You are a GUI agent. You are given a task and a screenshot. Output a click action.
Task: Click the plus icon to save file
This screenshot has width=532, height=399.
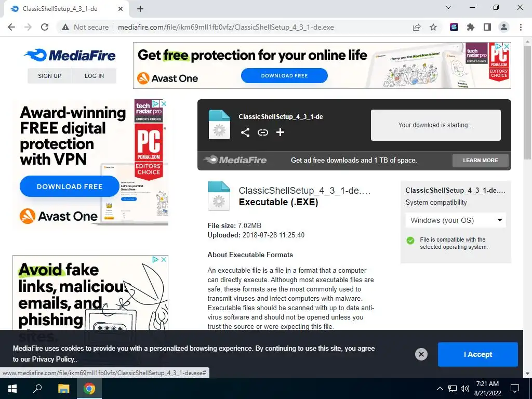pyautogui.click(x=280, y=132)
